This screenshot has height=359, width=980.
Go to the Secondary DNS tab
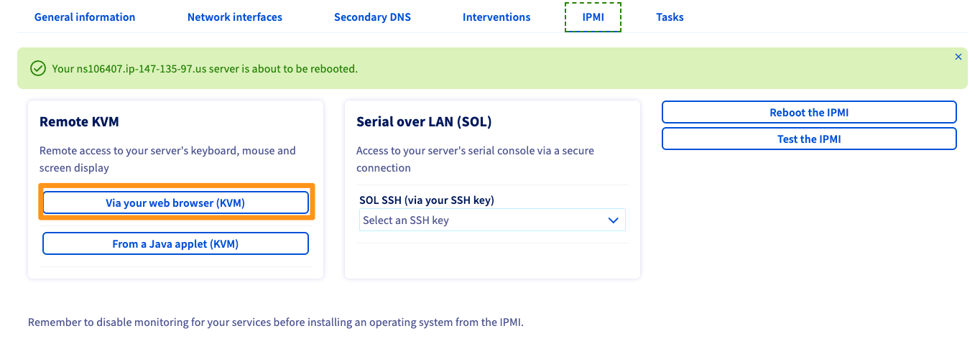(372, 17)
